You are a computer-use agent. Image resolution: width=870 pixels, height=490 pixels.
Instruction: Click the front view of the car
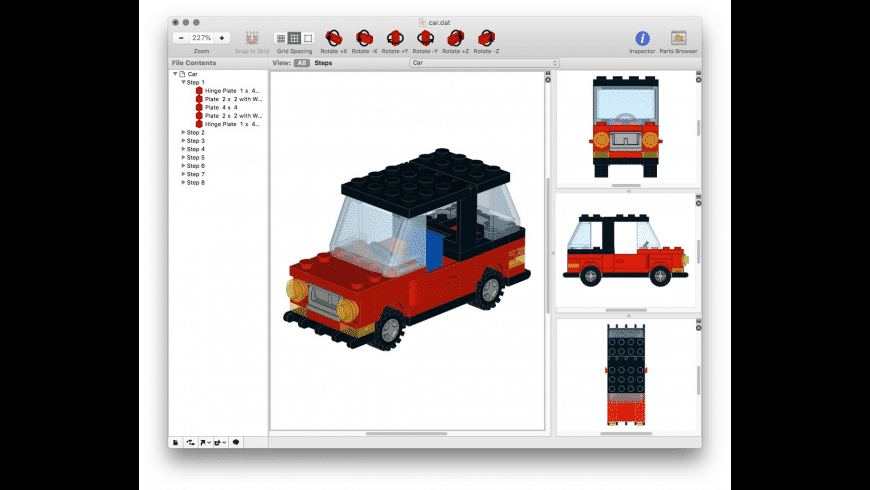[x=626, y=127]
